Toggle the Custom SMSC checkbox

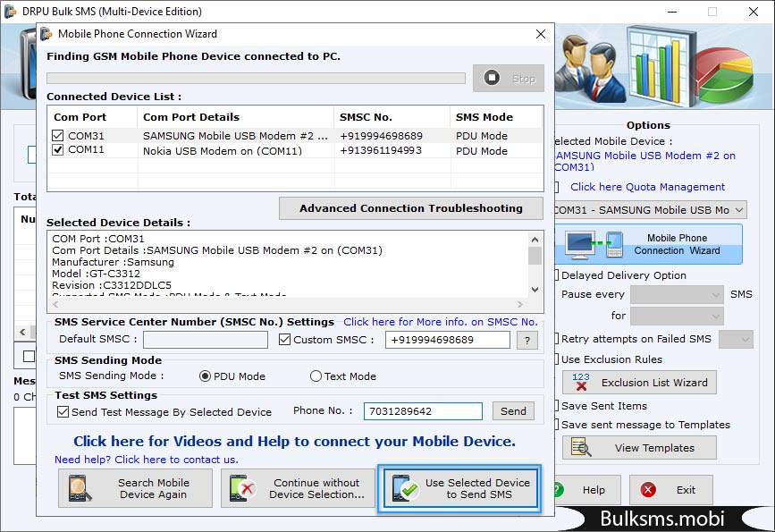pyautogui.click(x=284, y=340)
